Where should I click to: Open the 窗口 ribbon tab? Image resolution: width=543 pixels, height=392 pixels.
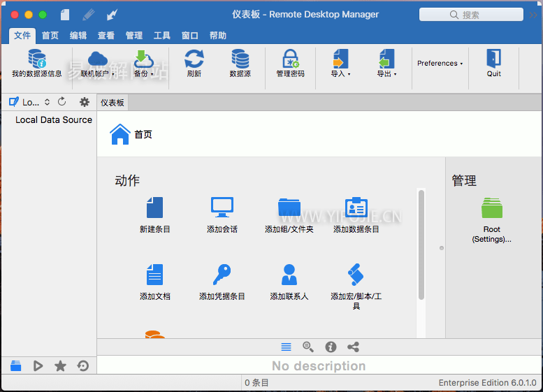tap(190, 36)
